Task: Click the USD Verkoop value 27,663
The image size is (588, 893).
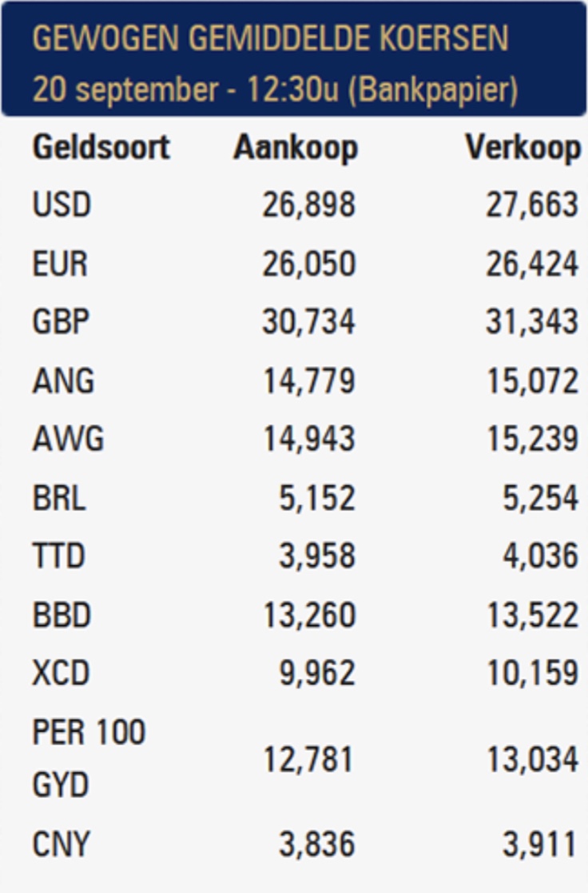Action: 532,205
